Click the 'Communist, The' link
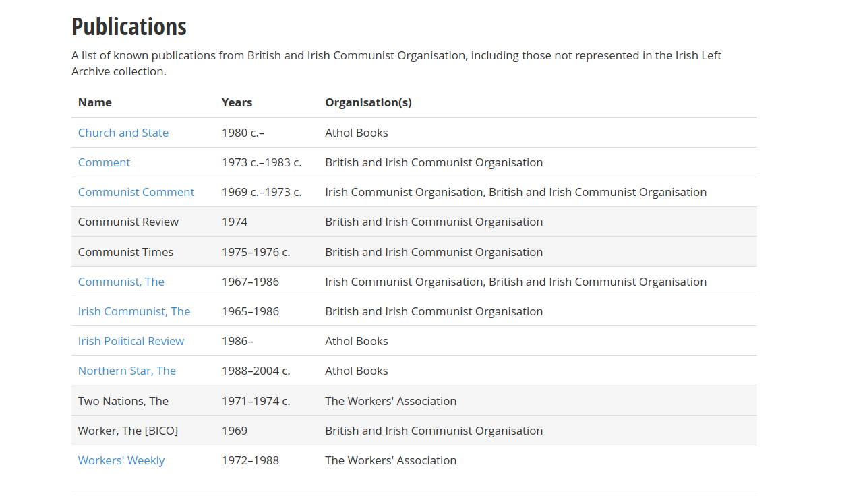The image size is (865, 504). point(121,282)
